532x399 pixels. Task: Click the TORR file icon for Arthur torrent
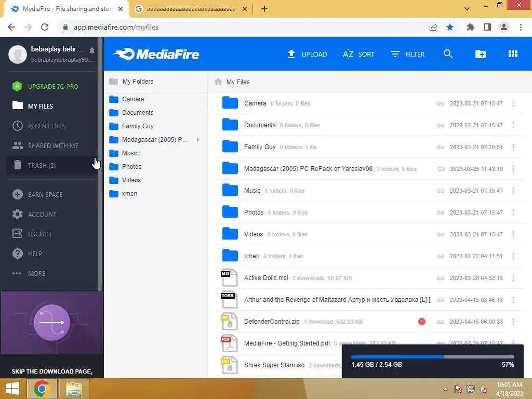pyautogui.click(x=229, y=300)
